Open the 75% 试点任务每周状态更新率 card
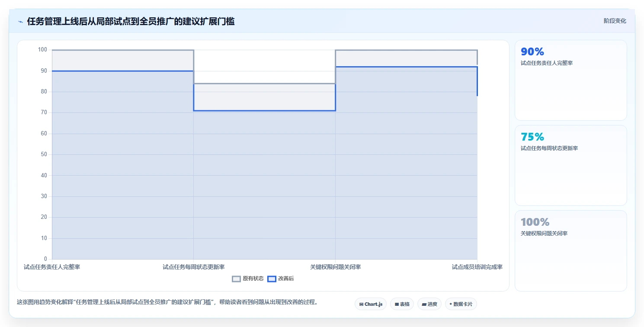The image size is (644, 327). pyautogui.click(x=570, y=165)
